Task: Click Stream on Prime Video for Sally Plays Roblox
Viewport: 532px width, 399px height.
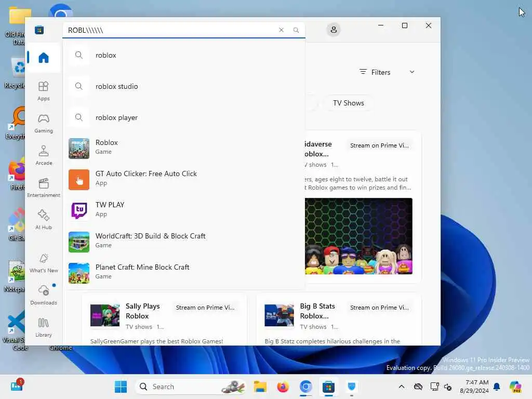Action: point(205,308)
